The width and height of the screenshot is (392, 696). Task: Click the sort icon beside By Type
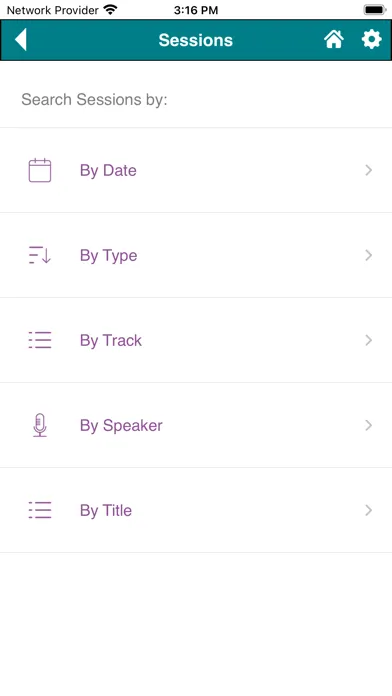point(40,255)
